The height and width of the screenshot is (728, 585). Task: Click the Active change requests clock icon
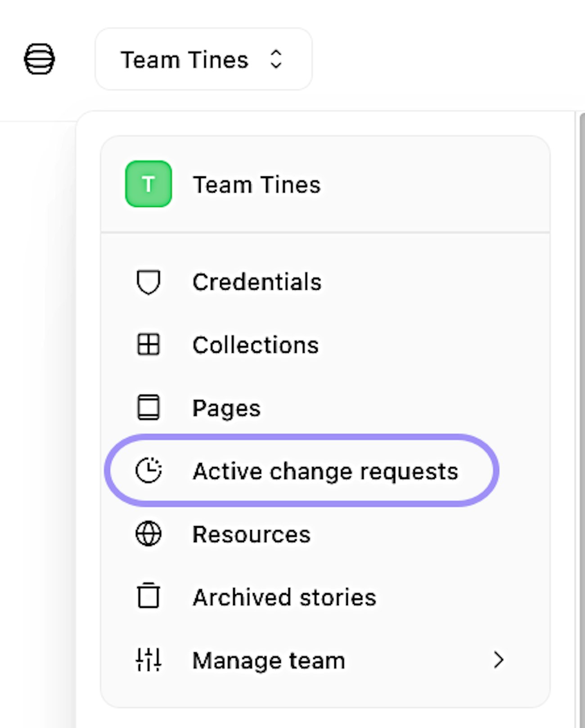click(148, 471)
